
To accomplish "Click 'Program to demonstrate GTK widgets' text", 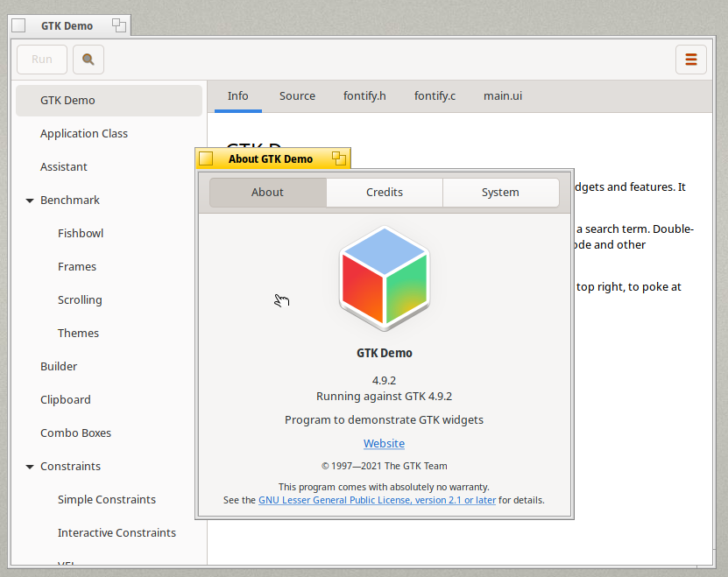I will pos(384,420).
